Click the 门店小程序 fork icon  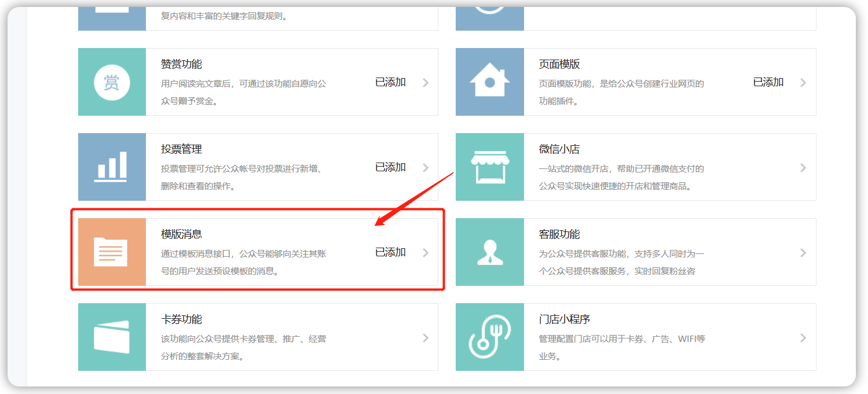489,337
